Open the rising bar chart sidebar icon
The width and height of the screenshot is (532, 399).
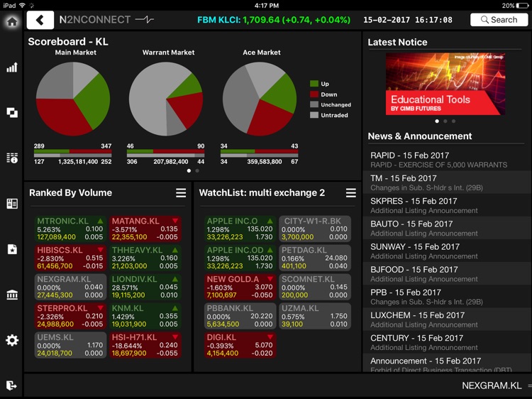12,67
